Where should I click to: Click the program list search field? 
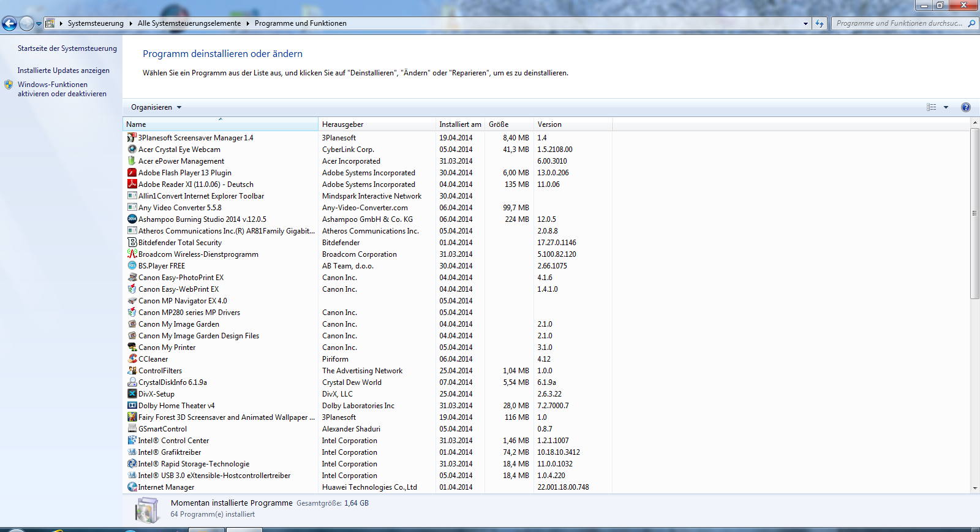pos(904,23)
